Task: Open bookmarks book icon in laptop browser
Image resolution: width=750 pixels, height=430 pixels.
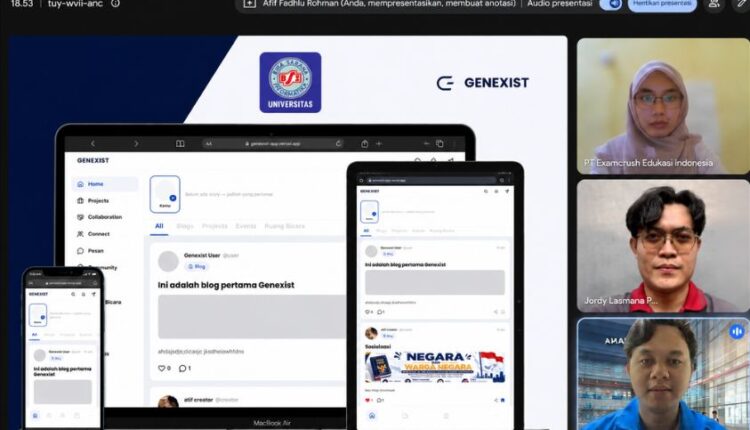Action: (x=180, y=143)
